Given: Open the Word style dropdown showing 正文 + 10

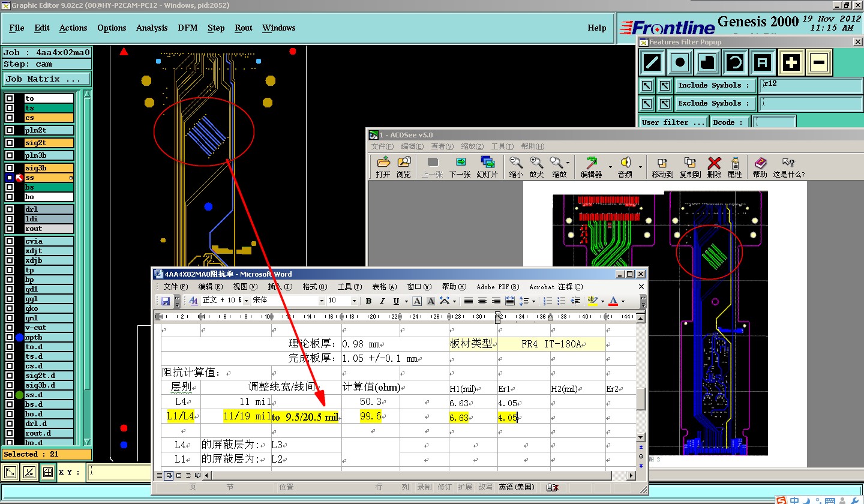Looking at the screenshot, I should [245, 301].
